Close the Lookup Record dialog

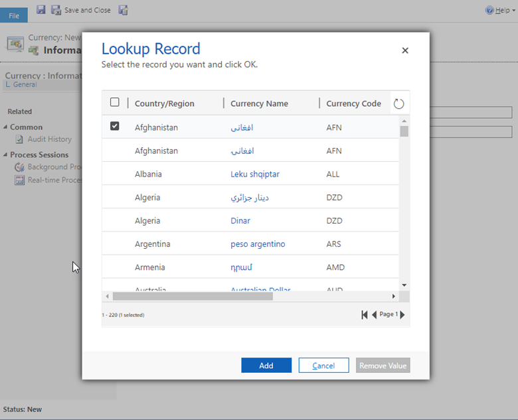pos(405,50)
